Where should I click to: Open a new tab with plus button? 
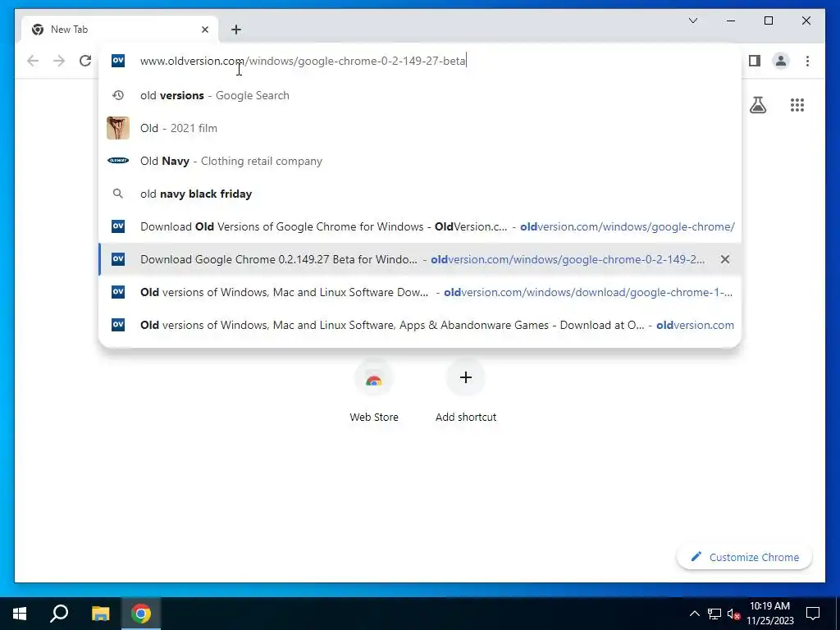tap(236, 30)
